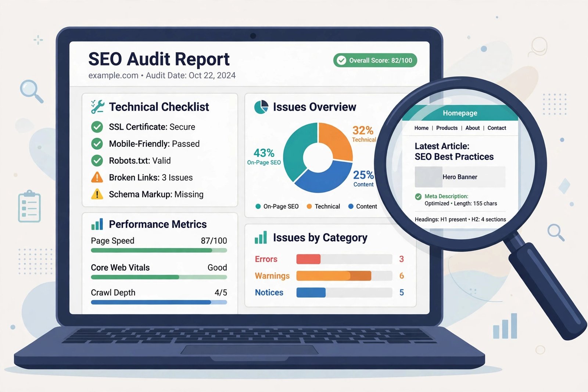Viewport: 588px width, 392px height.
Task: Click the Core Web Vitals progress bar
Action: (x=159, y=277)
